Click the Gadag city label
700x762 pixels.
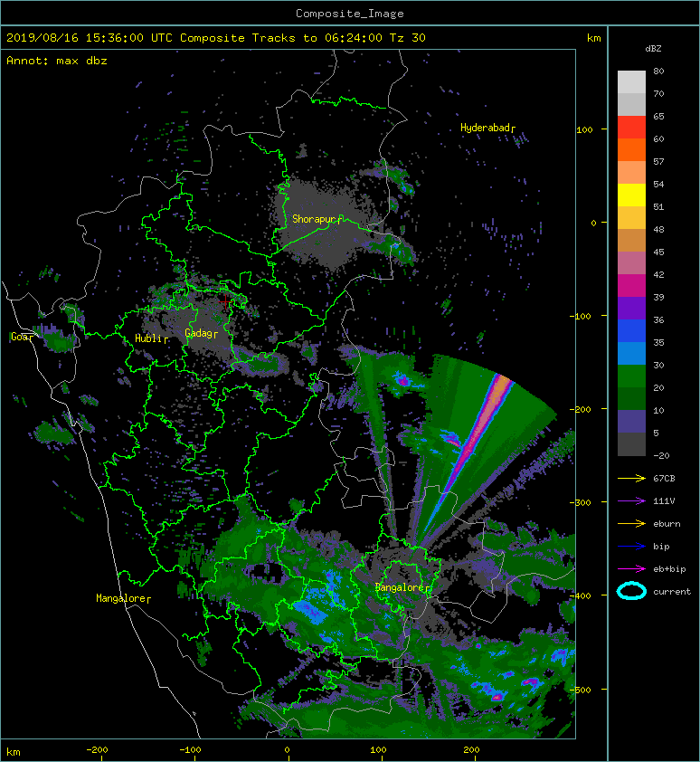click(199, 333)
